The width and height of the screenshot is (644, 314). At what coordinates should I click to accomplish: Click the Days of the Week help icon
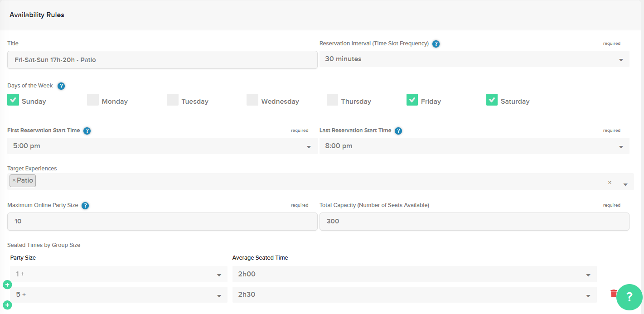click(61, 86)
